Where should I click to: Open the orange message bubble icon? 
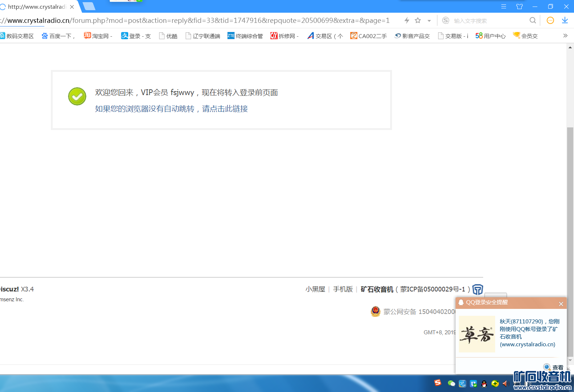pos(550,20)
